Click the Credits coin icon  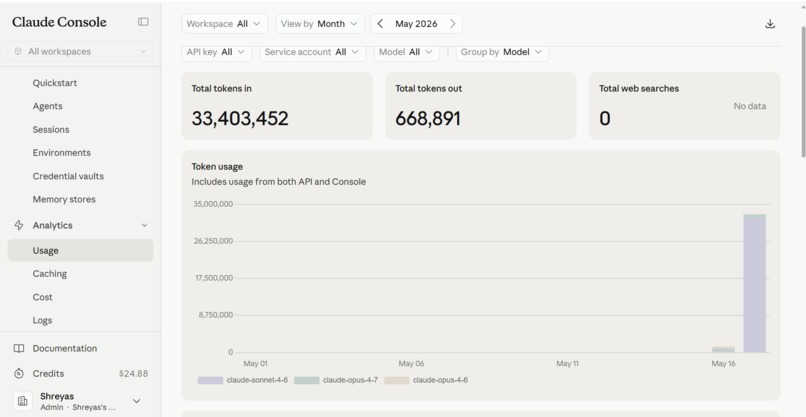(19, 373)
